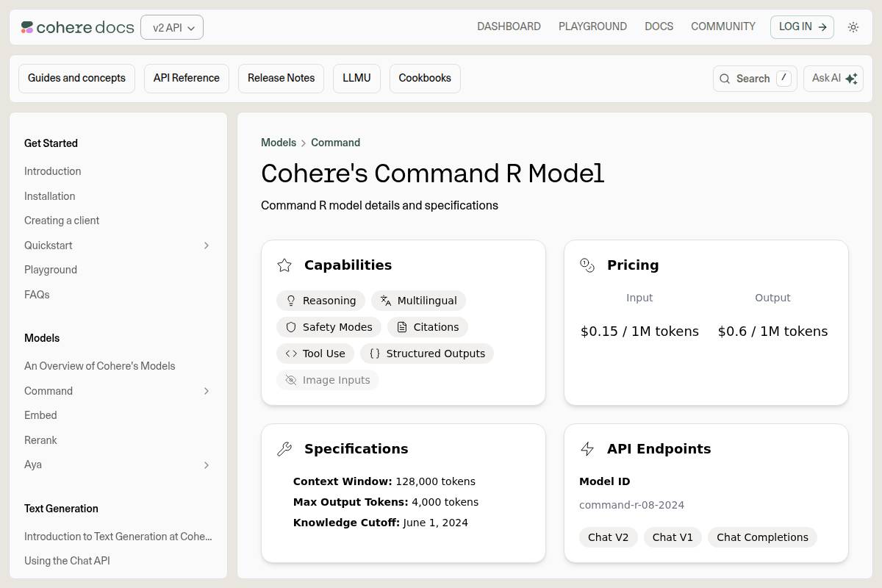Click the API Endpoints lightning icon
Screen dimensions: 882x588
pos(587,448)
